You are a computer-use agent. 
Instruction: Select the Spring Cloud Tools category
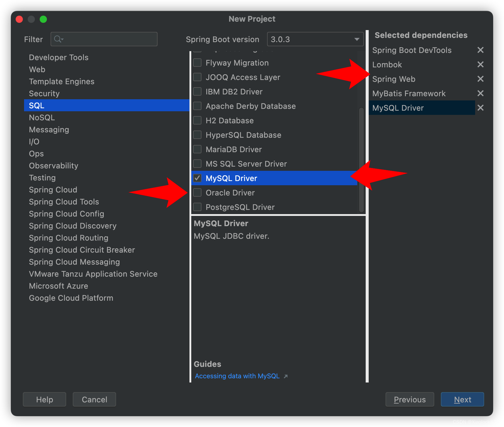coord(107,201)
